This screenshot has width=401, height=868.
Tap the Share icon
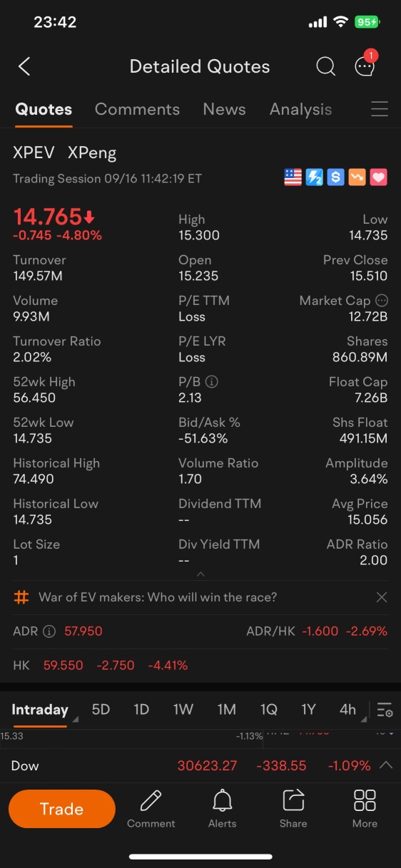pyautogui.click(x=293, y=809)
